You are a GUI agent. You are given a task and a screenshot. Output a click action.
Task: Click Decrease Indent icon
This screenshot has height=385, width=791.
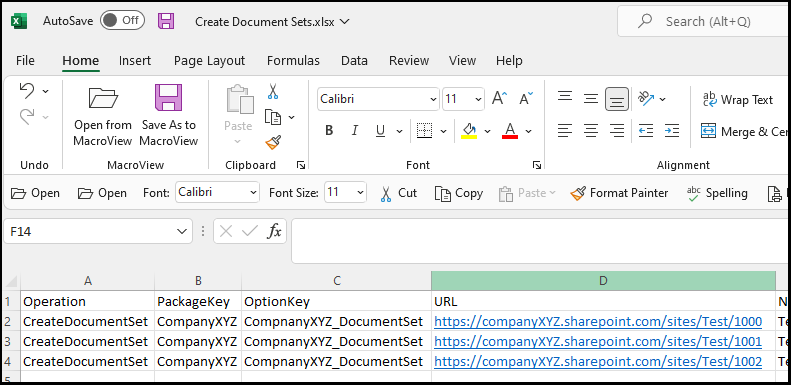pyautogui.click(x=646, y=131)
